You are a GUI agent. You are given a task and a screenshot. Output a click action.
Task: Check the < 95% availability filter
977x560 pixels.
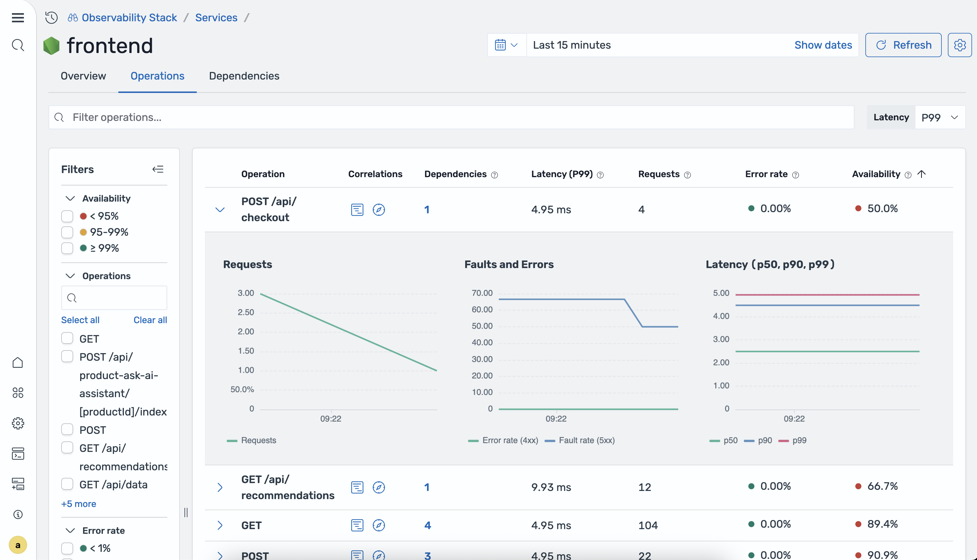[x=67, y=216]
